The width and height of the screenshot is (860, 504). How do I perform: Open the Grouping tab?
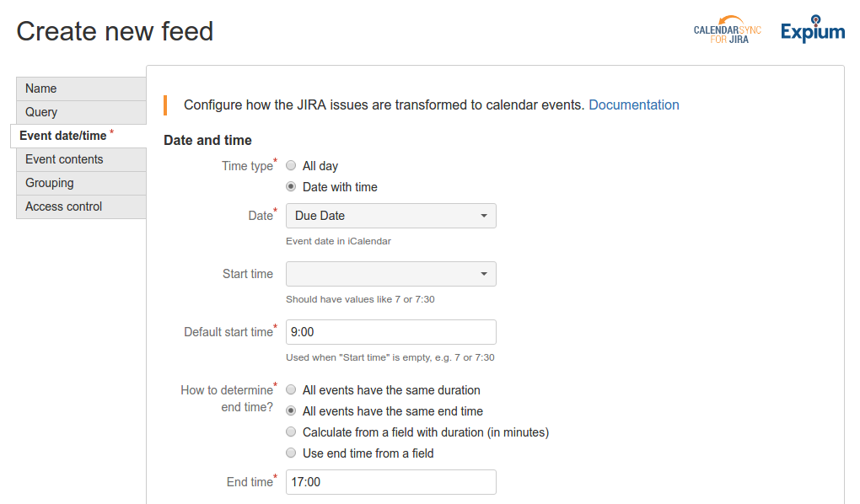pos(81,183)
